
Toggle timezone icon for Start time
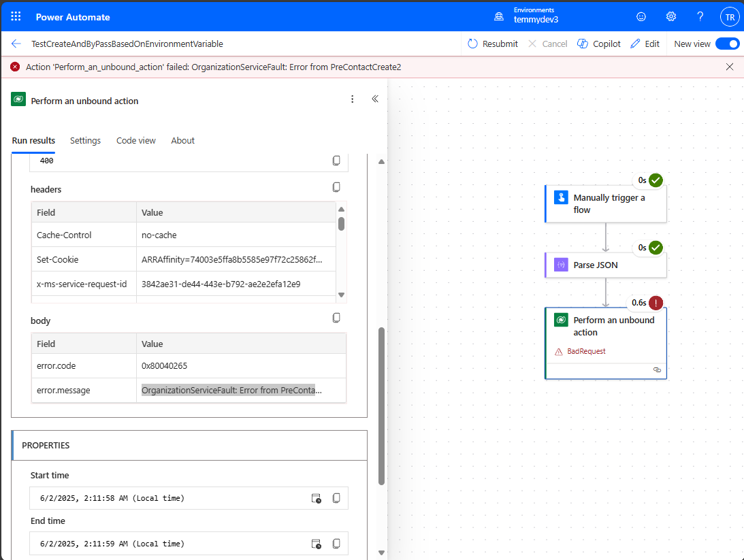tap(316, 498)
